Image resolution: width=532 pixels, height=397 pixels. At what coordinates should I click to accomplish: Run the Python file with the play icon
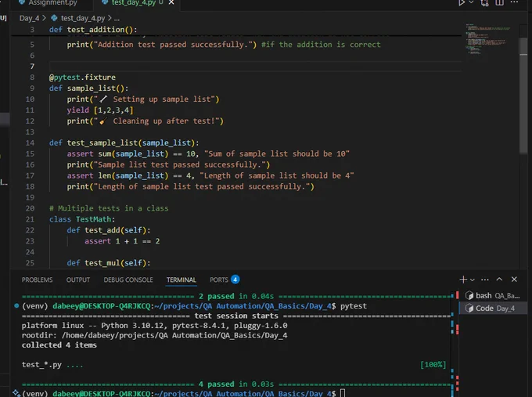point(462,2)
